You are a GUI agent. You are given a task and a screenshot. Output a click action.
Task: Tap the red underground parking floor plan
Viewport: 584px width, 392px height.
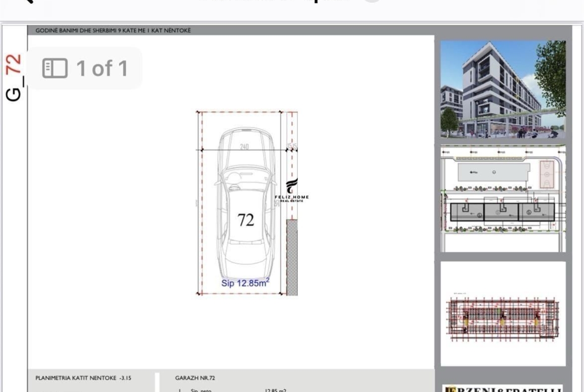(503, 319)
